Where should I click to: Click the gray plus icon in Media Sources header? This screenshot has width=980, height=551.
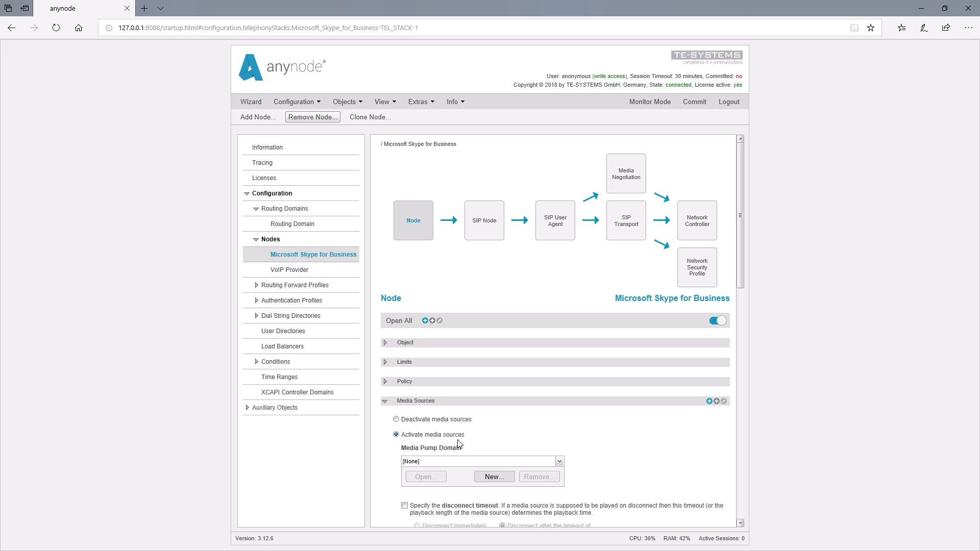pyautogui.click(x=717, y=401)
